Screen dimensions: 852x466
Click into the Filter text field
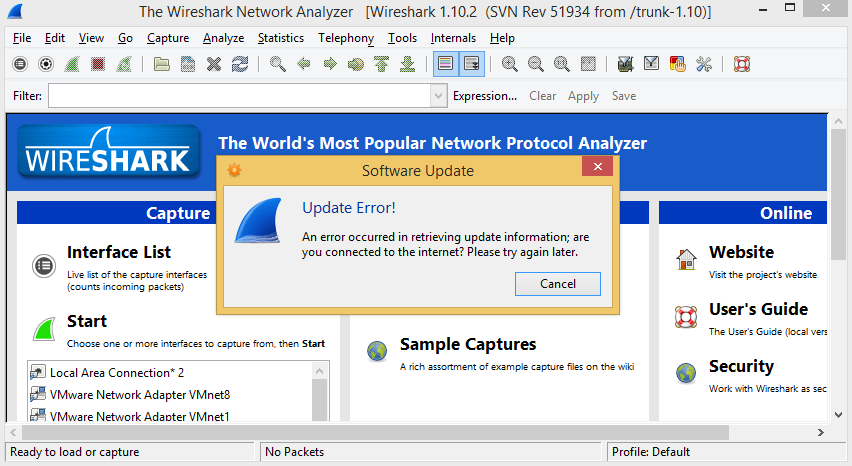click(240, 96)
